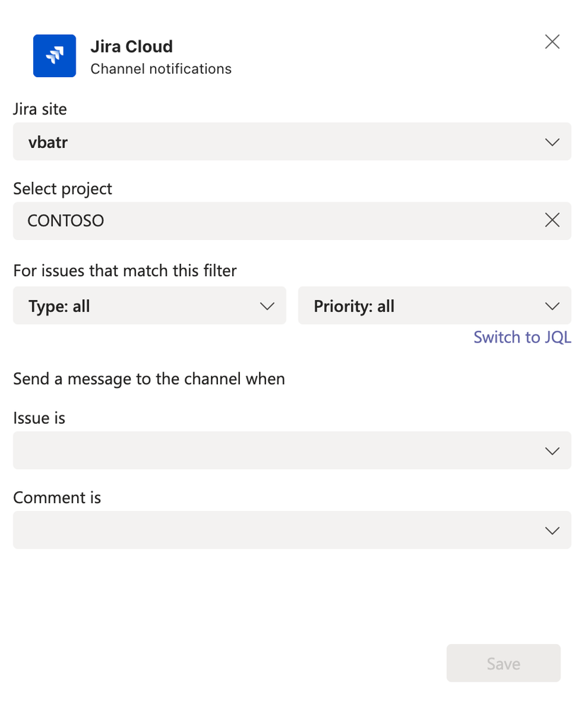Switch the filter to JQL mode
This screenshot has width=588, height=707.
522,337
